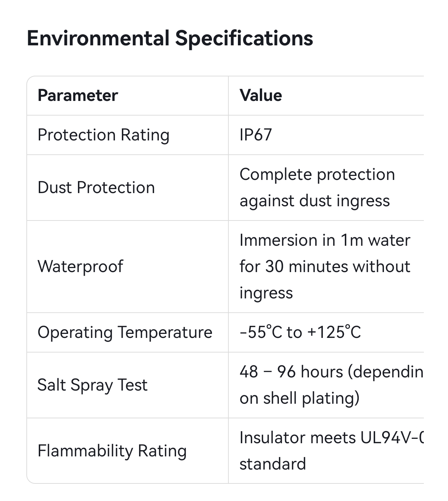The height and width of the screenshot is (501, 448).
Task: Click the Environmental Specifications heading
Action: (x=170, y=38)
